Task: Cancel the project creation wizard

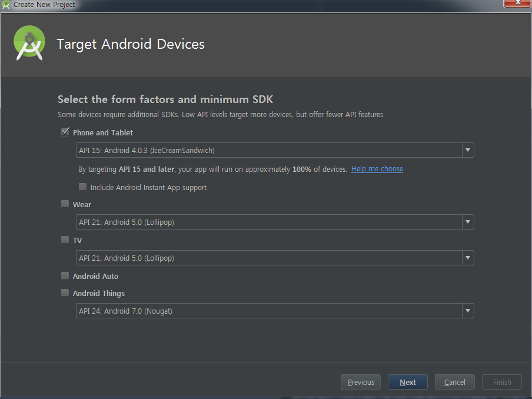Action: tap(454, 382)
